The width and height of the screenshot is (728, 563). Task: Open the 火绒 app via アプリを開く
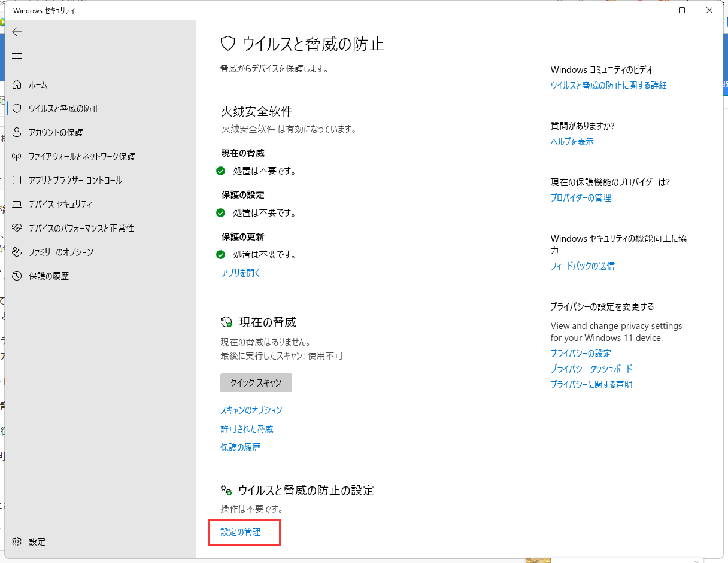(239, 272)
